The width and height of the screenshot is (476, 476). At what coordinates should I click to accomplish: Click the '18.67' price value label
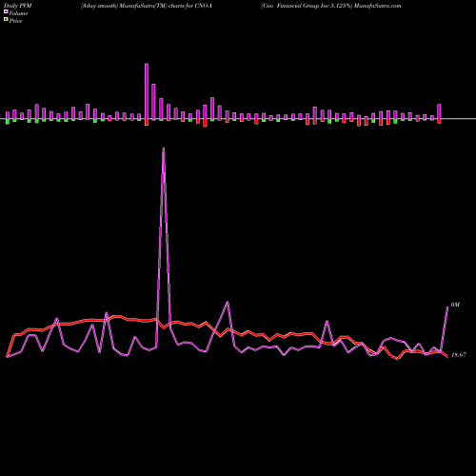459,355
